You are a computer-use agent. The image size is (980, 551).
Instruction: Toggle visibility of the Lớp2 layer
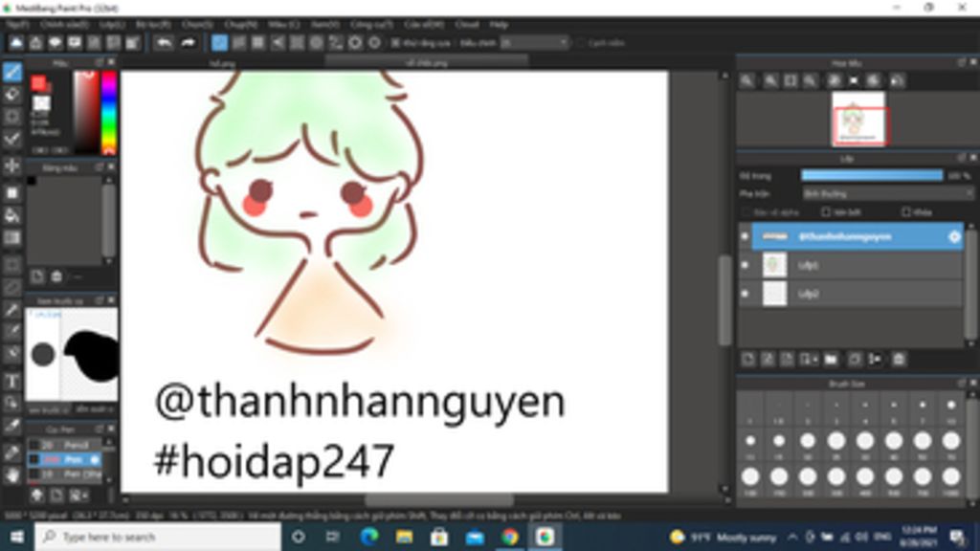(746, 294)
